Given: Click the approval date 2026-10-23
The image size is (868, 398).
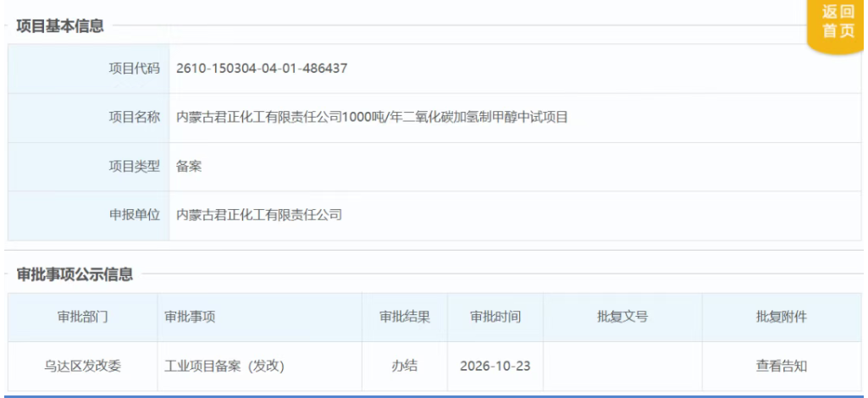Looking at the screenshot, I should [495, 367].
